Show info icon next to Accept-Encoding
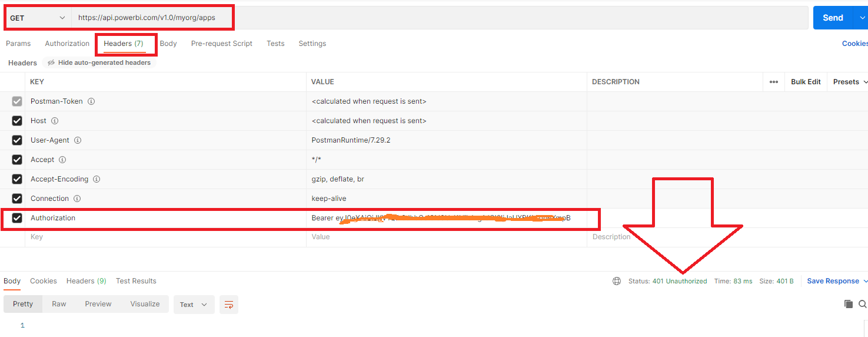Viewport: 868px width, 337px height. 97,179
